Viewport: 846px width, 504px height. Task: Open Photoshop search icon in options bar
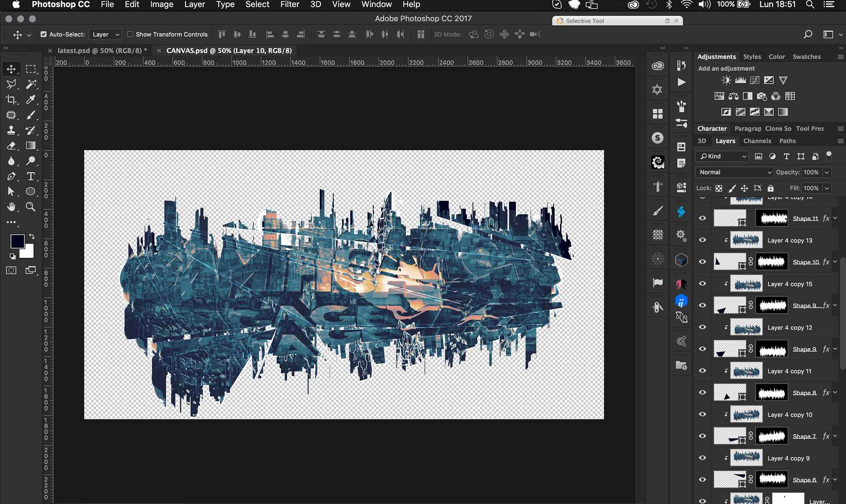point(808,34)
